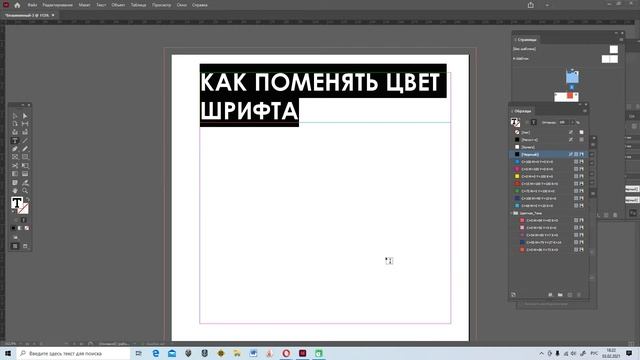640x360 pixels.
Task: Click Apply None button in Tools panel
Action: coord(27,228)
